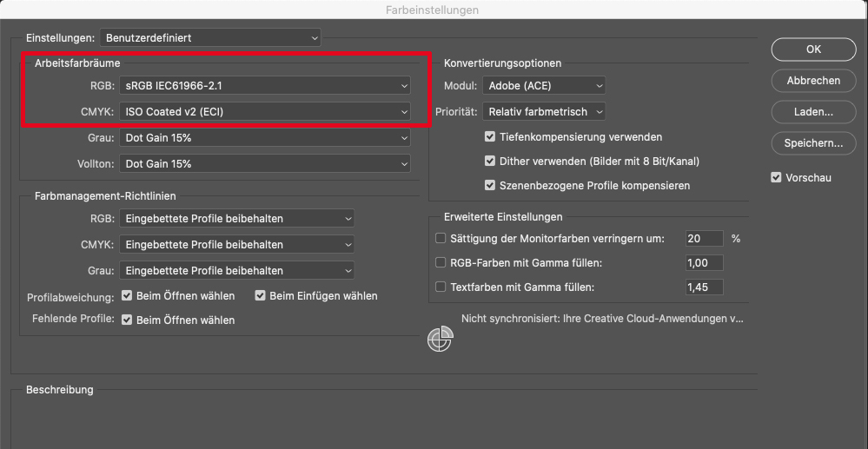Uncheck the Vorschau preview checkbox
The width and height of the screenshot is (868, 449).
[x=777, y=178]
